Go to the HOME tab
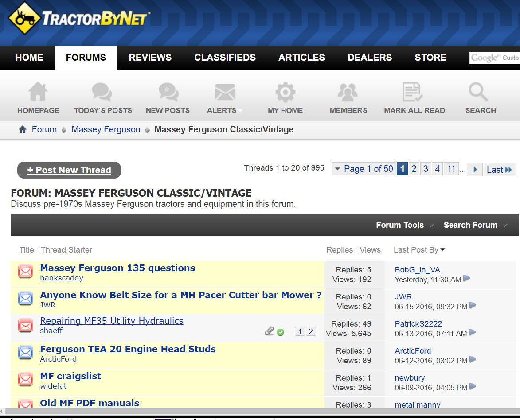Screen dimensions: 520x420 (29, 58)
